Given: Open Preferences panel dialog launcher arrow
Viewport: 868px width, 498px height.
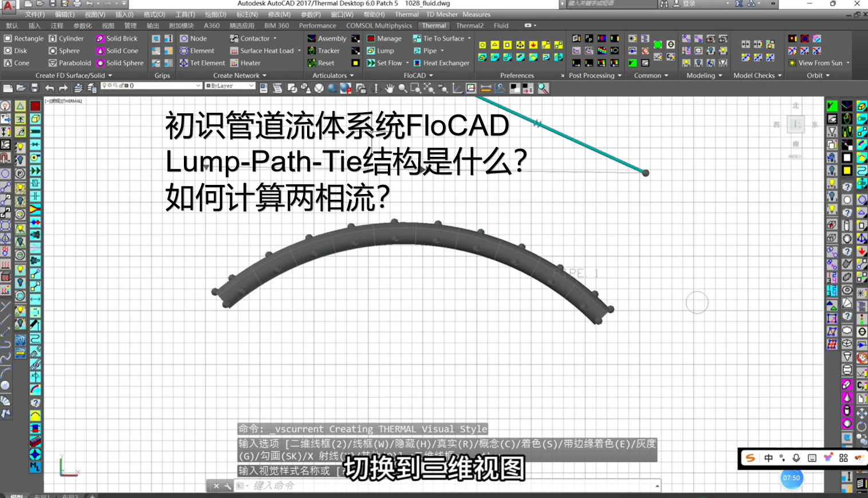Looking at the screenshot, I should 562,76.
